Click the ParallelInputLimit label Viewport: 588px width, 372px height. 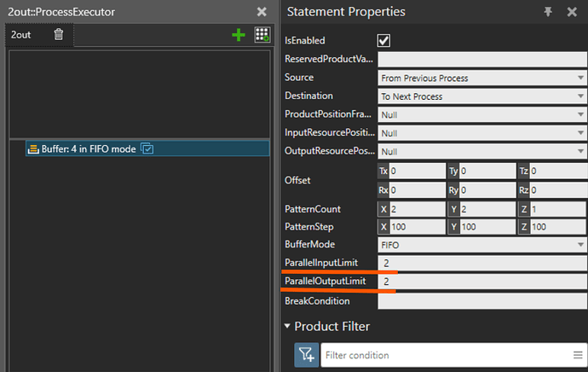[321, 263]
